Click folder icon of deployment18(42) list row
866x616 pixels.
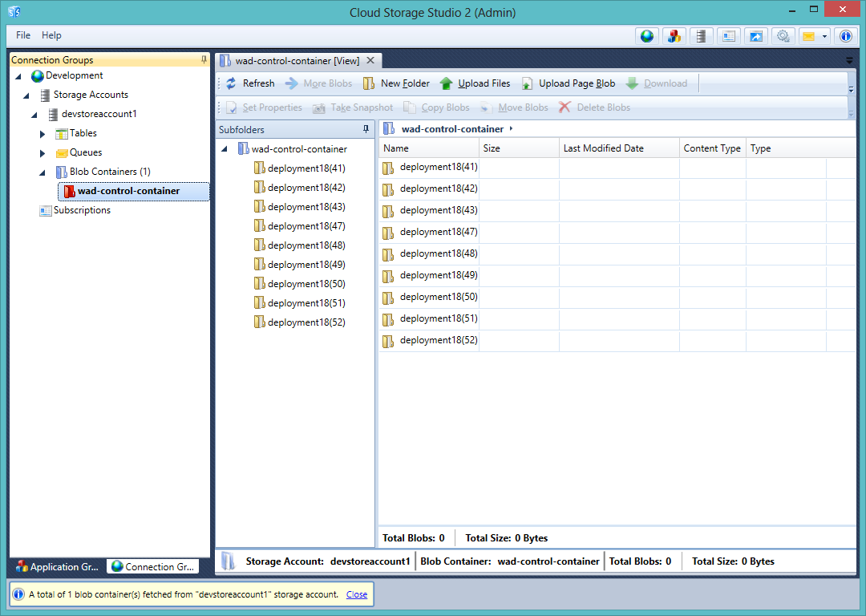(x=388, y=189)
